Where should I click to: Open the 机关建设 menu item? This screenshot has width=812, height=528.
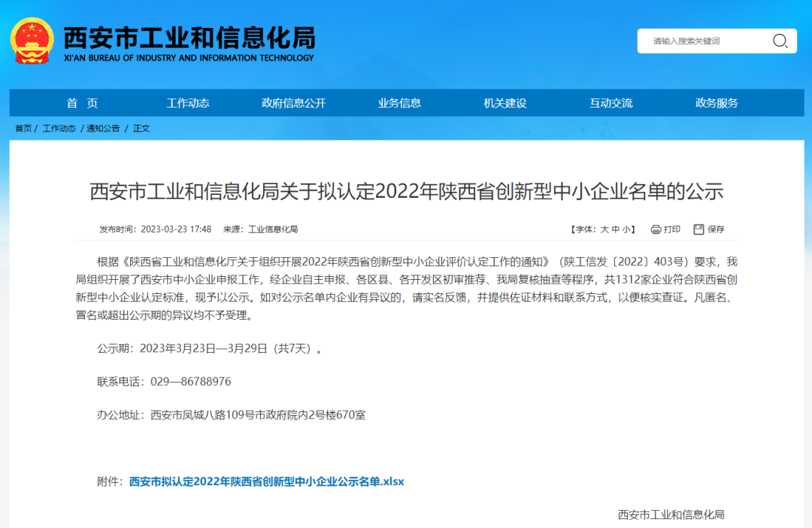point(505,103)
